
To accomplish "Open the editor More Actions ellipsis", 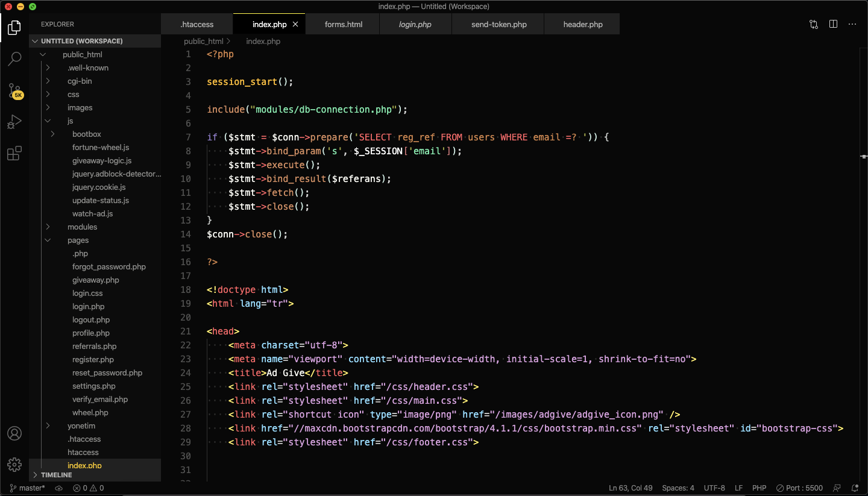I will pyautogui.click(x=852, y=24).
